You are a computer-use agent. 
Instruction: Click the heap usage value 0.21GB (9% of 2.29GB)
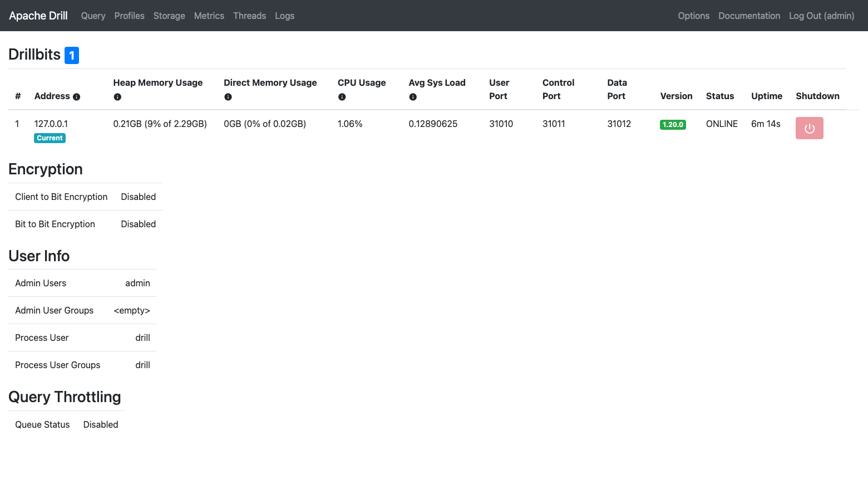click(160, 124)
